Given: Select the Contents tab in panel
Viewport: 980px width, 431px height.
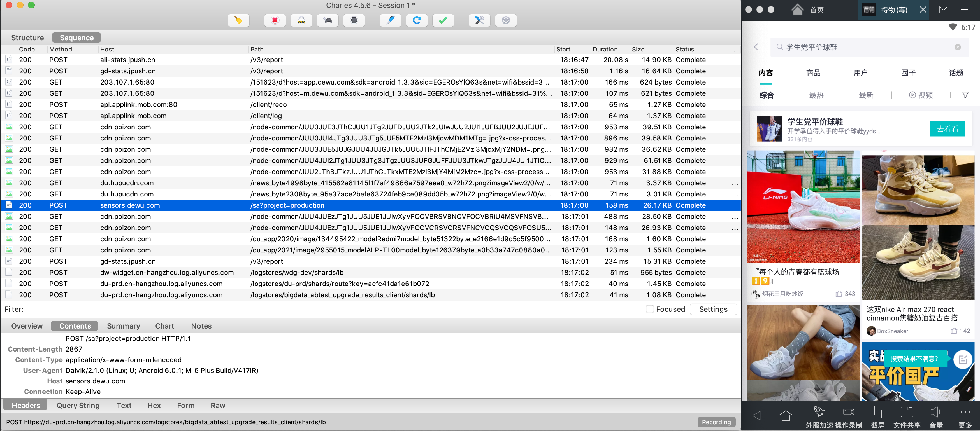Looking at the screenshot, I should point(74,325).
